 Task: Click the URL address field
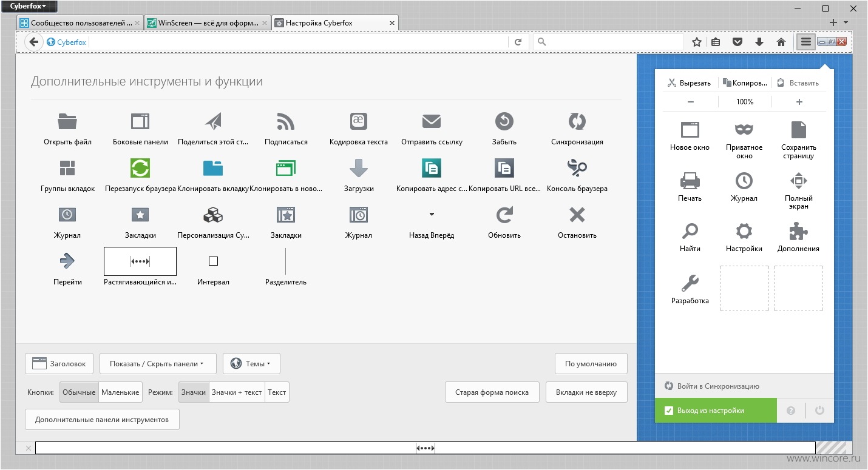(x=297, y=42)
